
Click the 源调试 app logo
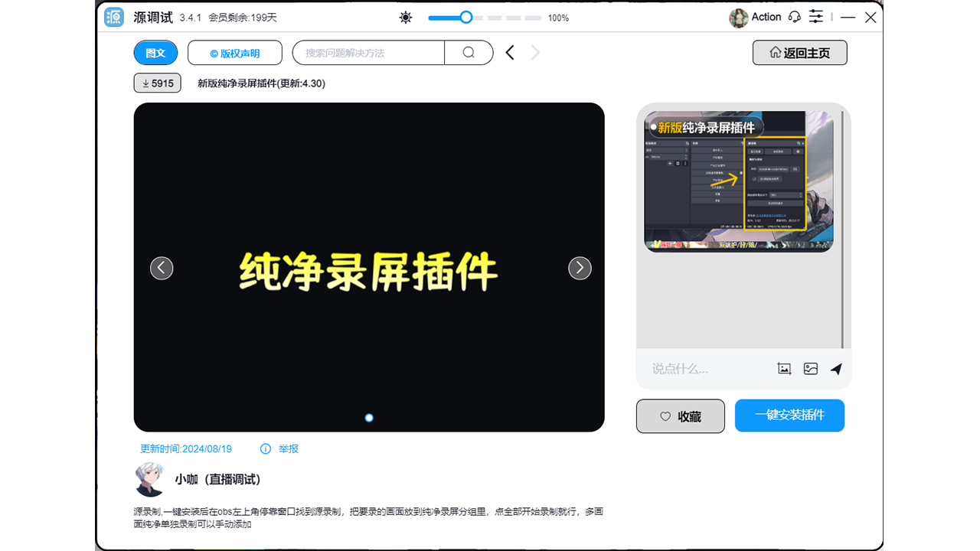pos(113,17)
